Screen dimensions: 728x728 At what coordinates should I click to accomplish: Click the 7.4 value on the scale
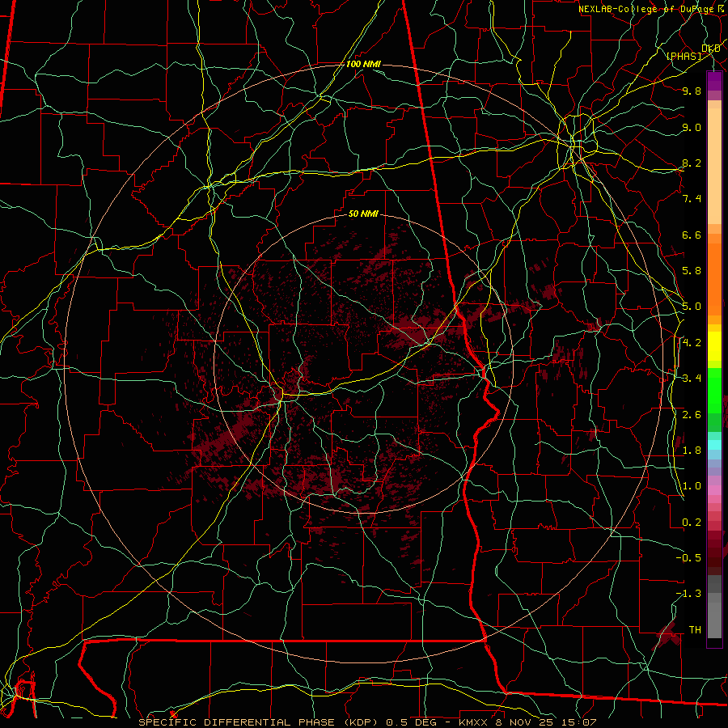[692, 199]
